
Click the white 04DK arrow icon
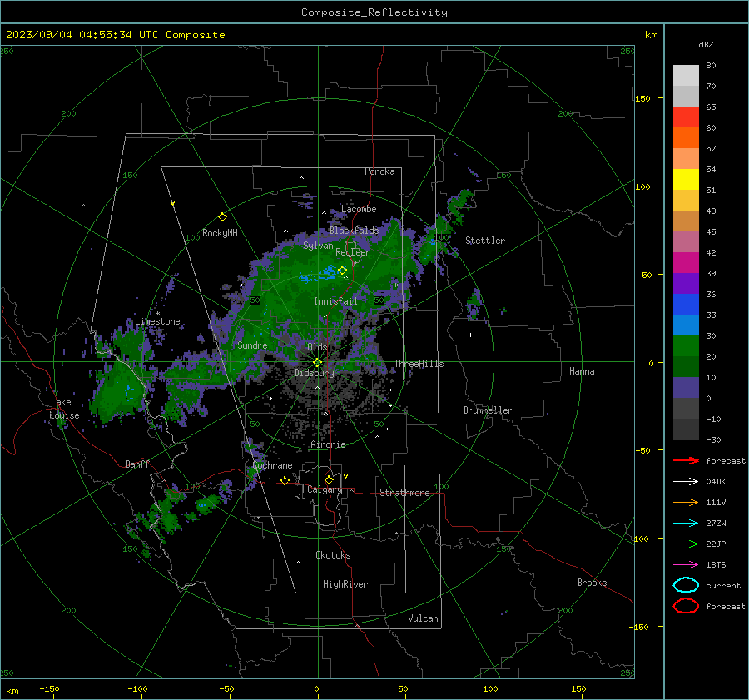tap(686, 482)
